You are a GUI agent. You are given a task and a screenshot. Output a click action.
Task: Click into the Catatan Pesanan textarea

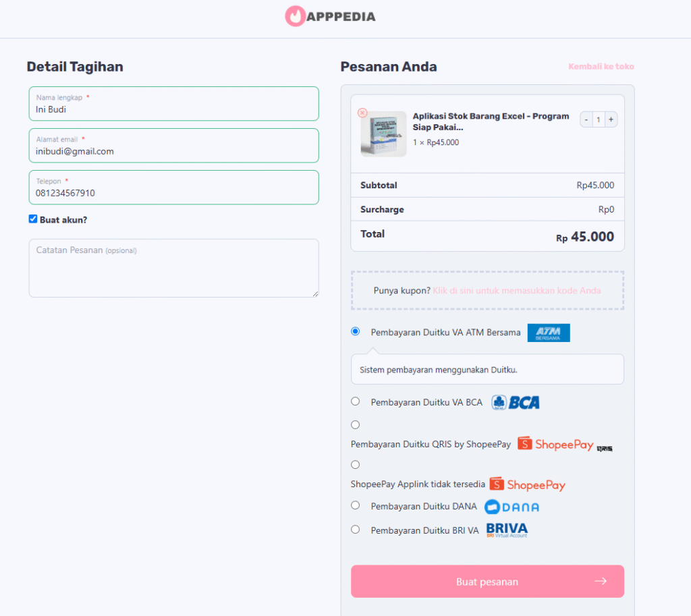pos(173,268)
